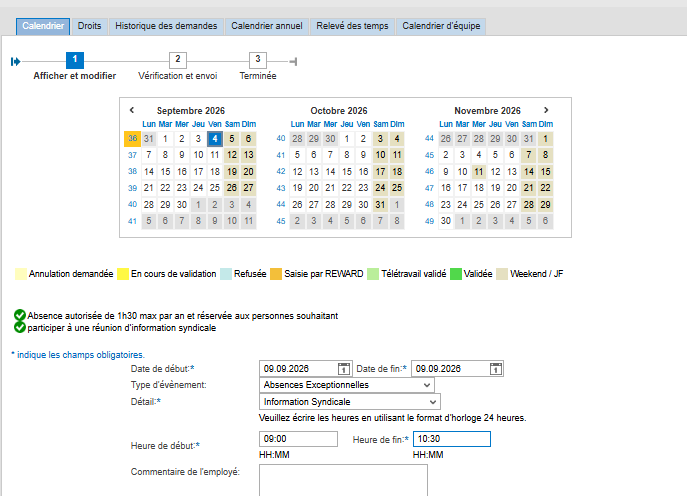
Task: Select roadmap step 3 Terminée
Action: click(258, 60)
